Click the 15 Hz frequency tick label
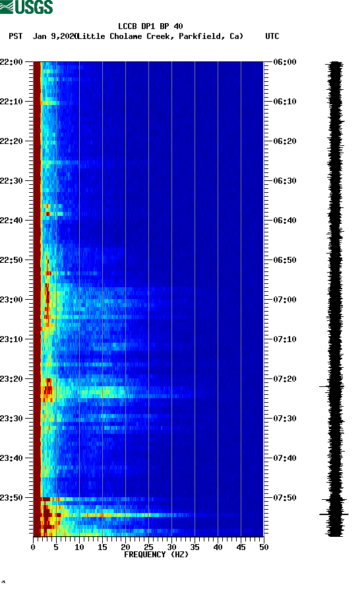Screen dimensions: 364x589 [x=102, y=547]
